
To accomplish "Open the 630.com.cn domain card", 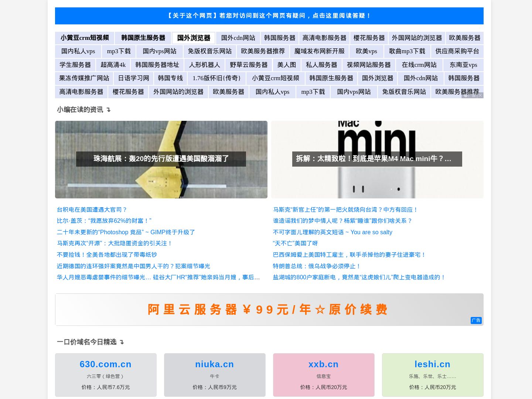I will (x=106, y=375).
